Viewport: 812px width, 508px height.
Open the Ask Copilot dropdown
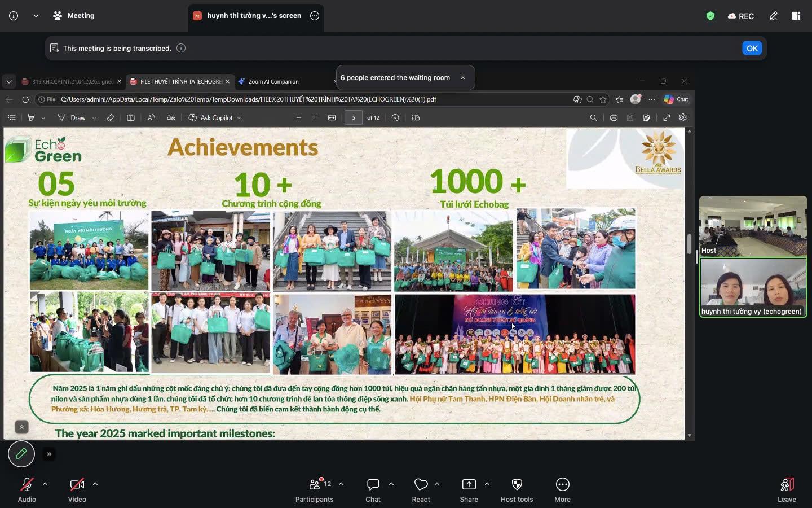click(x=215, y=117)
